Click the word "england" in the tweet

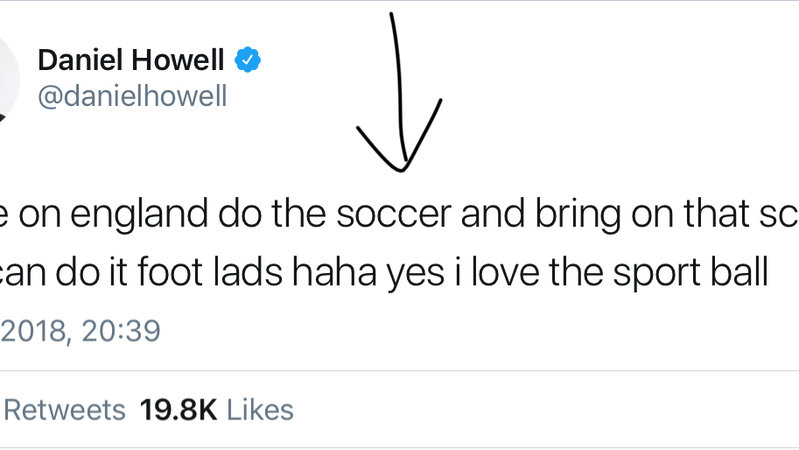pyautogui.click(x=139, y=214)
